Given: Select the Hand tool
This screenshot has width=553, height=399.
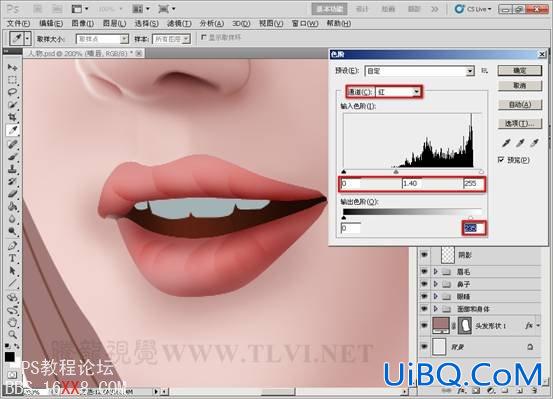Looking at the screenshot, I should coord(12,322).
